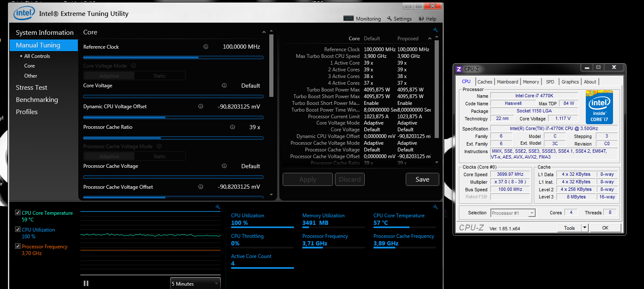Click the CPU-Z title bar icon

pos(459,69)
